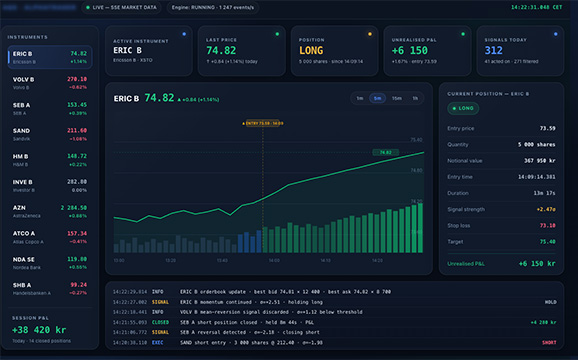
Task: Click the Active Instrument ERIC B card
Action: [149, 51]
